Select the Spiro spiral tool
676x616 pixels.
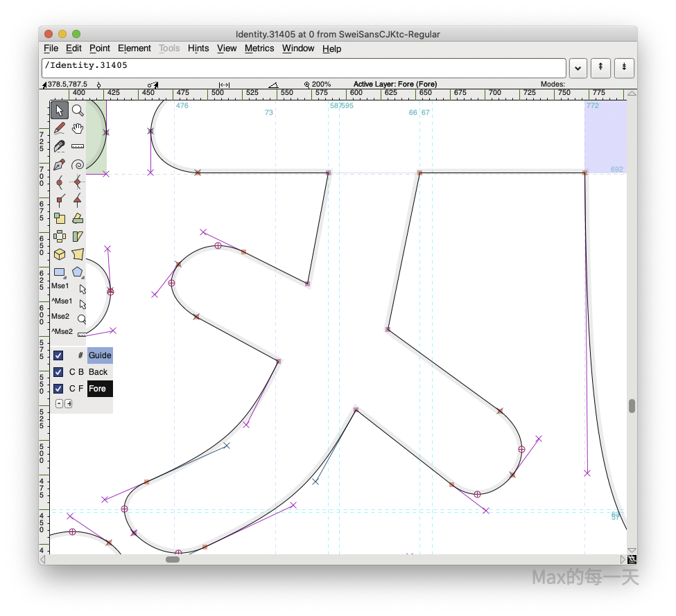click(78, 164)
